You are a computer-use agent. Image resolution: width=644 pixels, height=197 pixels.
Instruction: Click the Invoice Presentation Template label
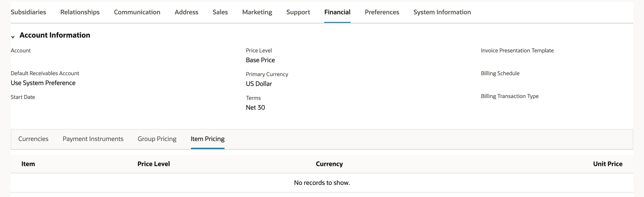517,51
